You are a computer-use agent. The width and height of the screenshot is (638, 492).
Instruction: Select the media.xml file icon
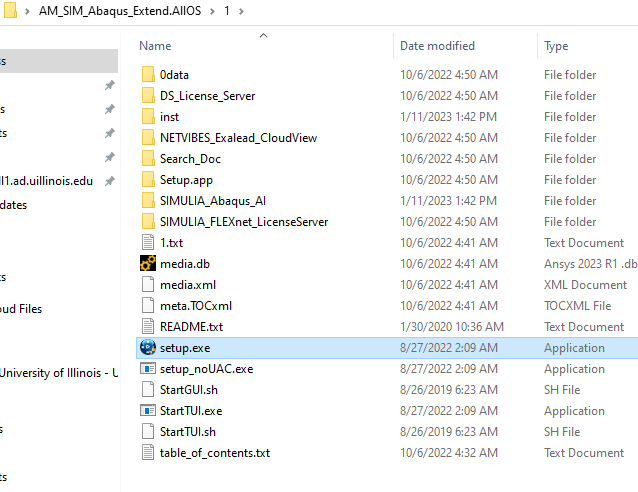(148, 285)
